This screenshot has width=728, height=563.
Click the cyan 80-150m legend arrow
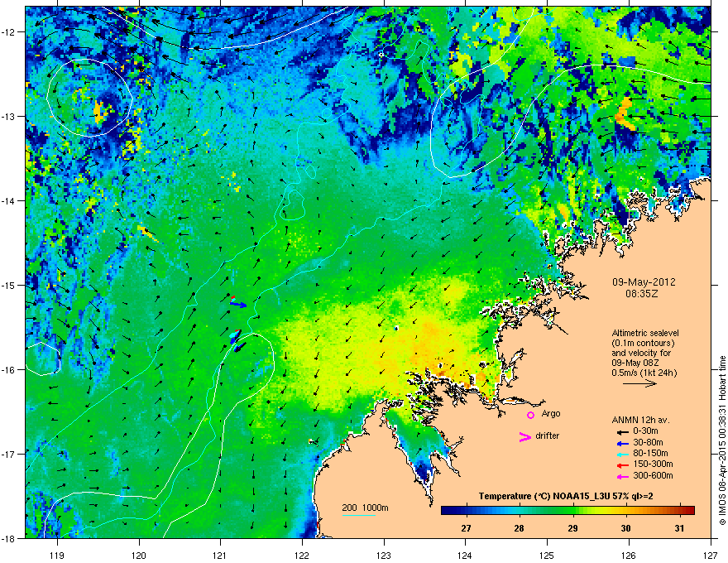click(x=623, y=455)
